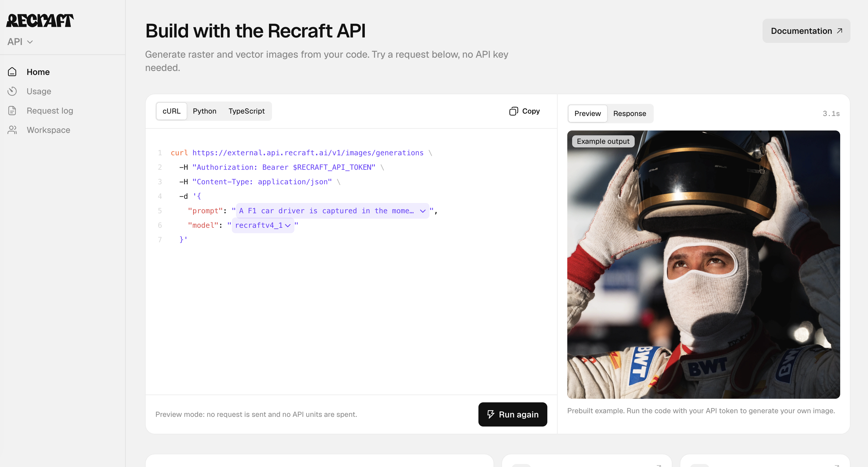This screenshot has width=868, height=467.
Task: Click the Recraft logo
Action: coord(40,20)
